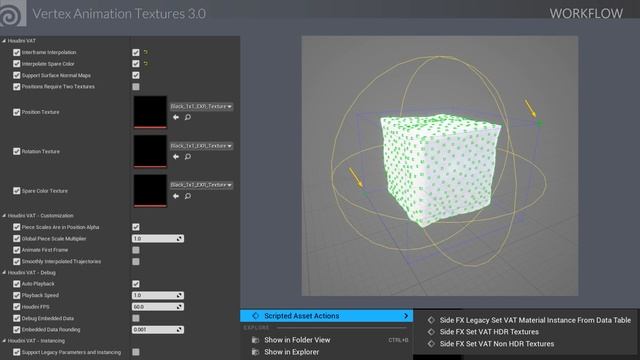Enable Animate First Frame value checkbox

click(x=136, y=250)
